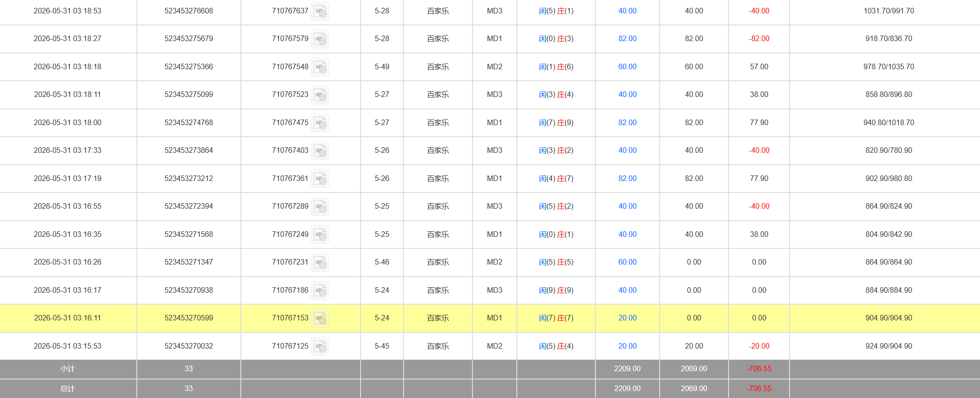Click timestamp 2026-05-31 03:17:19

tap(67, 178)
